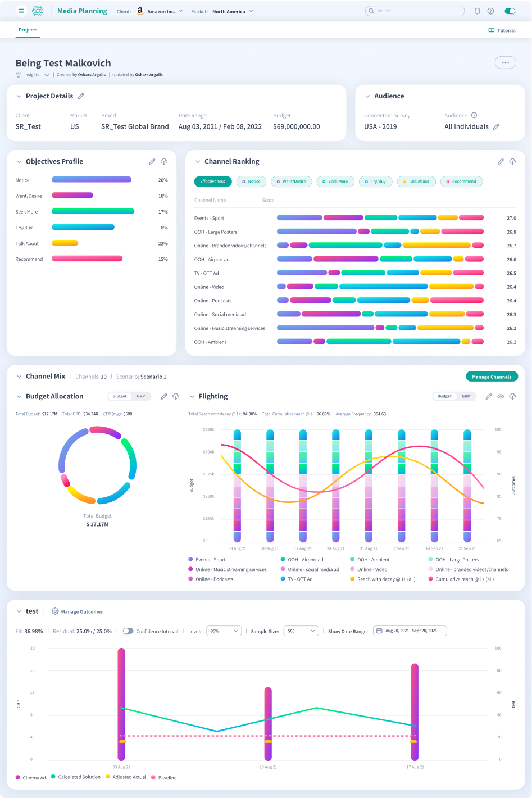Download the Flighting chart

(x=512, y=397)
